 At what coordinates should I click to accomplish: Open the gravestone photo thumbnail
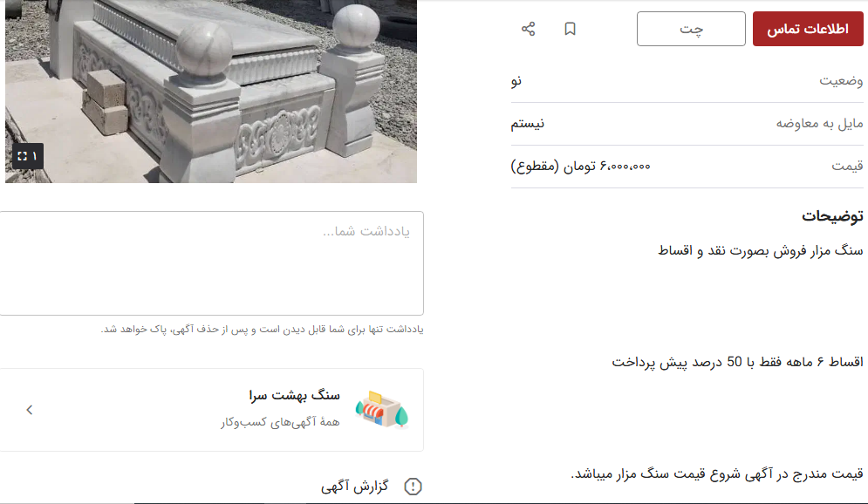pyautogui.click(x=209, y=92)
